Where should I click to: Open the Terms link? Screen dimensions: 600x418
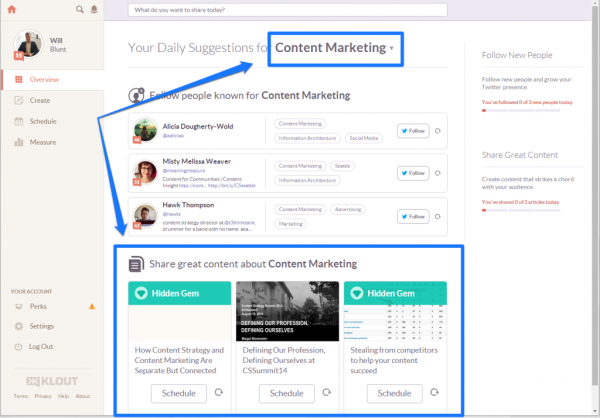[21, 396]
